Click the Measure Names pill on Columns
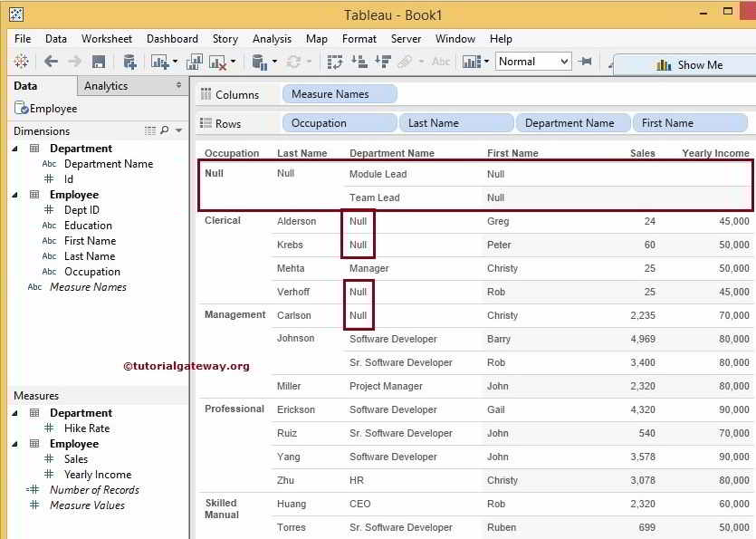The width and height of the screenshot is (756, 539). coord(339,93)
